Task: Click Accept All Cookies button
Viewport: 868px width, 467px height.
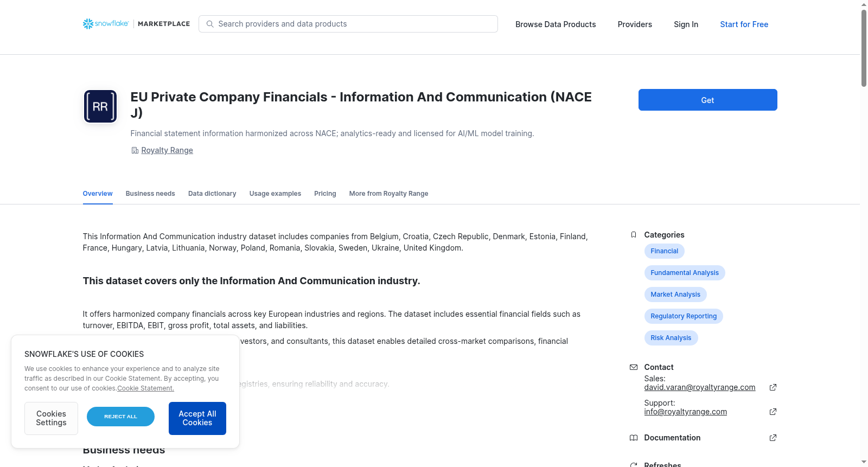Action: pyautogui.click(x=197, y=418)
